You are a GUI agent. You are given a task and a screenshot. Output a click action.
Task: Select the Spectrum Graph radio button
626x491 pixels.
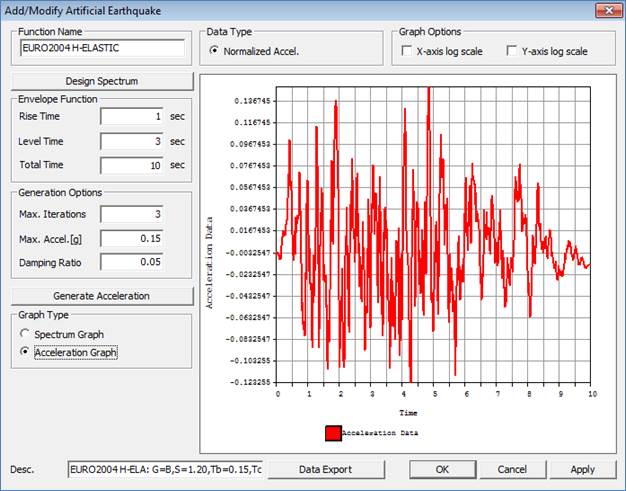click(x=25, y=333)
